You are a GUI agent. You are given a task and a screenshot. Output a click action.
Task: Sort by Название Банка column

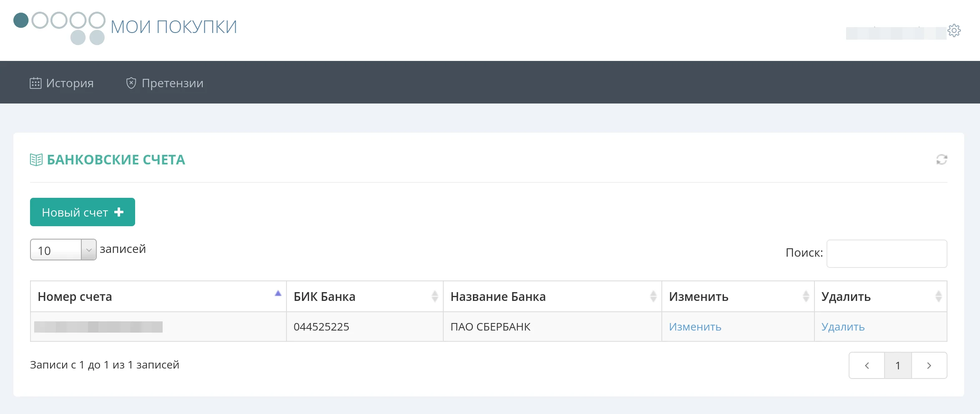tap(653, 296)
